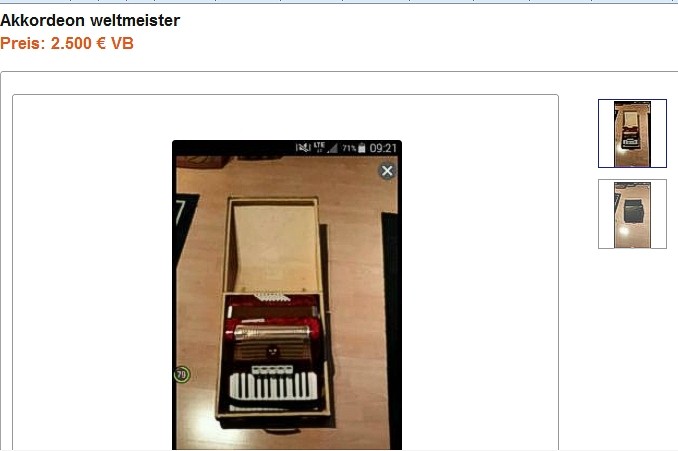Click the white number 7 on the black card
The image size is (678, 451).
pyautogui.click(x=180, y=211)
